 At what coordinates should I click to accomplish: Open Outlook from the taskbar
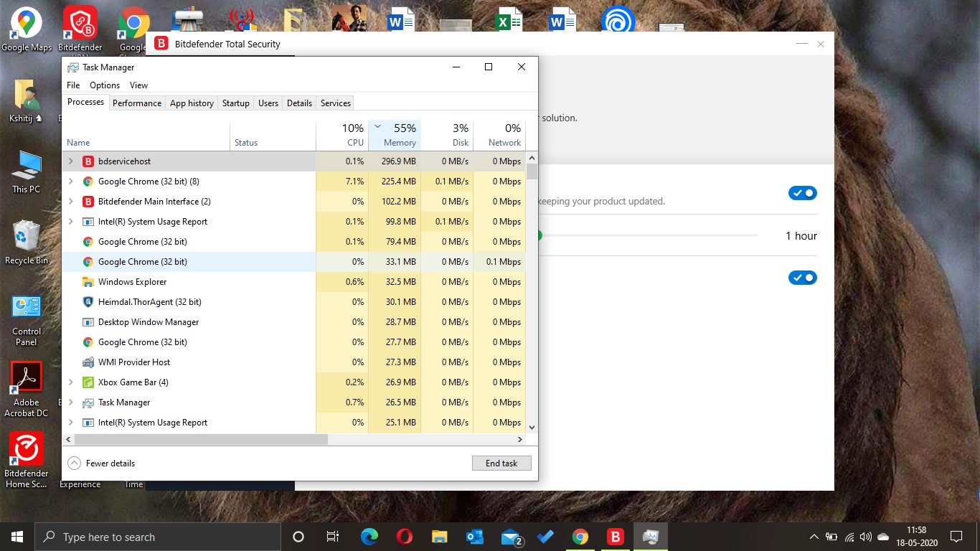[474, 537]
